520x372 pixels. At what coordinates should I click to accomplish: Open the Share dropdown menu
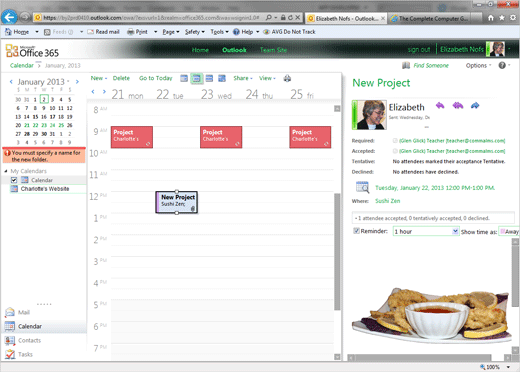pos(243,78)
